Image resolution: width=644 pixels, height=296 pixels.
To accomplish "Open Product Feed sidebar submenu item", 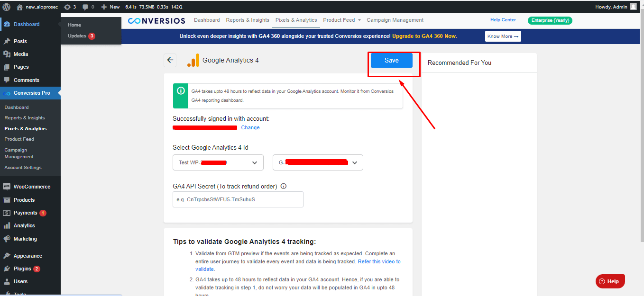I will (19, 139).
